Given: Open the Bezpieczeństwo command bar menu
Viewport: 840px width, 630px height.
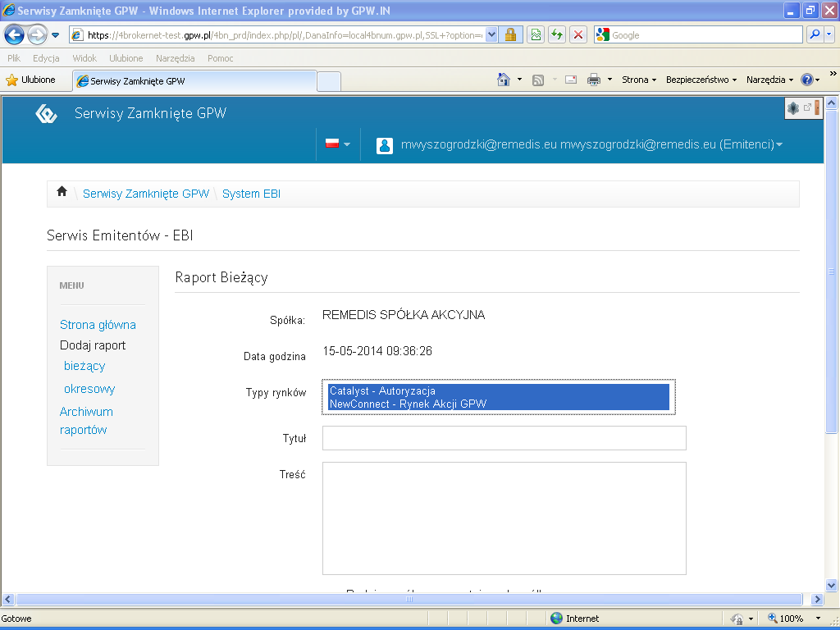Looking at the screenshot, I should coord(701,80).
